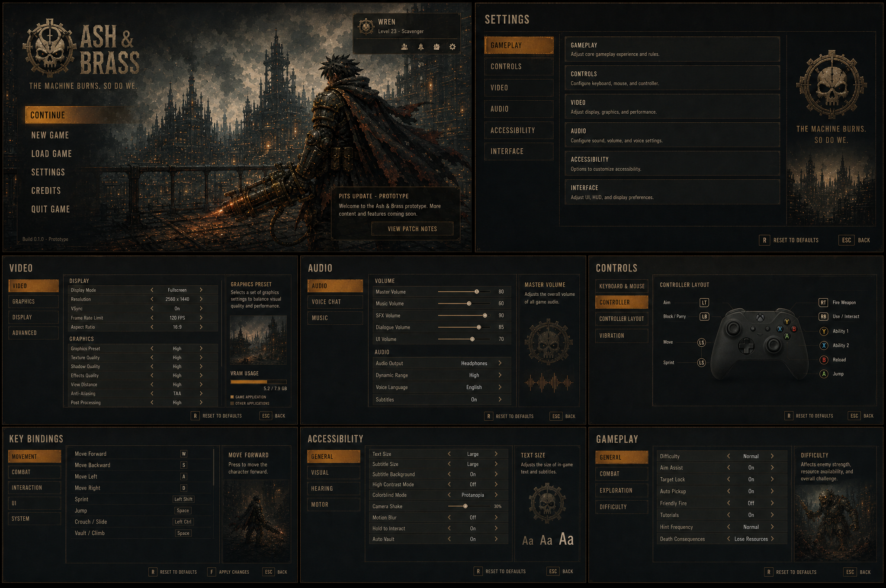Select the B badge next to Reload
This screenshot has height=588, width=886.
tap(824, 360)
